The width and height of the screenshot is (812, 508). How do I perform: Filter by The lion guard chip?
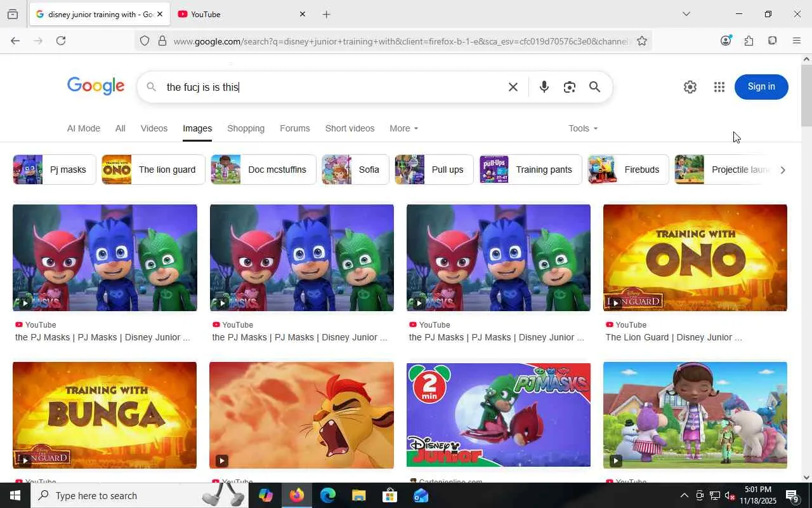pos(154,170)
